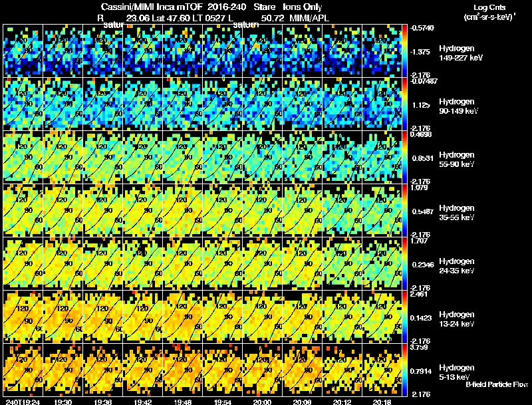Image resolution: width=532 pixels, height=405 pixels.
Task: Click the 'B-field Particle Flow' legend text
Action: point(497,384)
